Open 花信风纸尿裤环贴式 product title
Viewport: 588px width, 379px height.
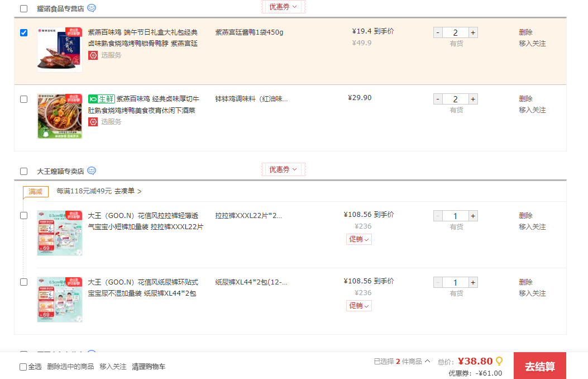[x=144, y=288]
